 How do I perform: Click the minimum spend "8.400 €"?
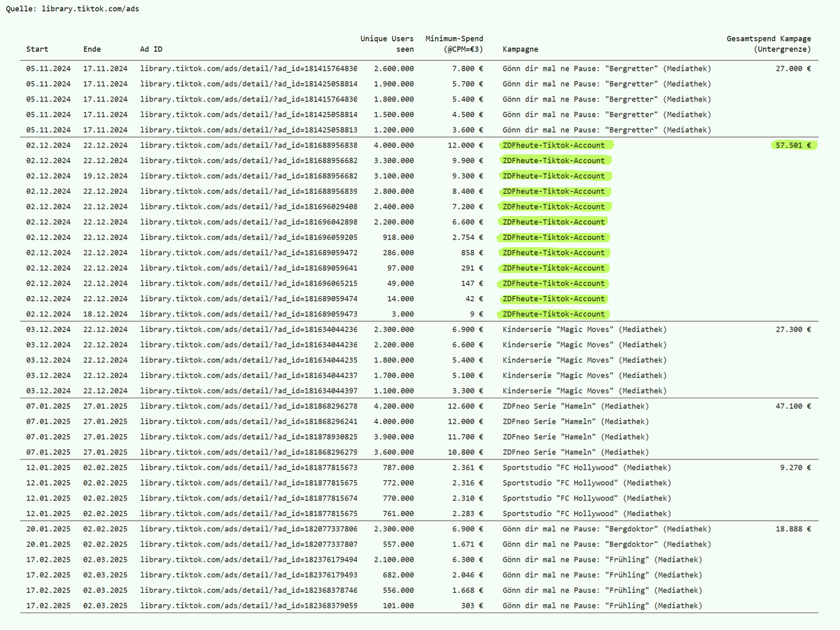[468, 192]
